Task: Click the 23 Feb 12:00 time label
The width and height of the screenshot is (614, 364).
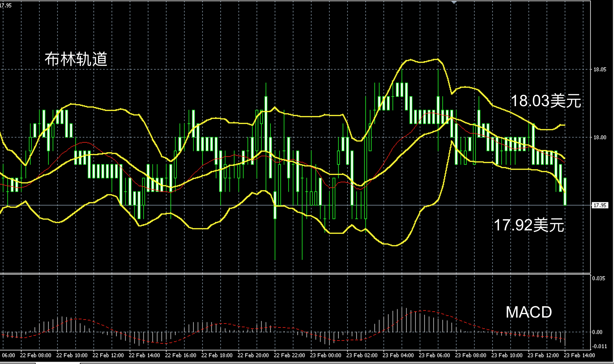Action: tap(543, 355)
